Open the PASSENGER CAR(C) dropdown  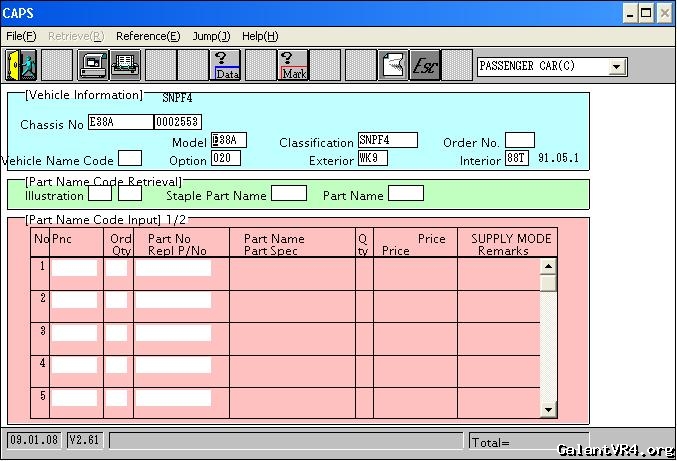point(616,67)
